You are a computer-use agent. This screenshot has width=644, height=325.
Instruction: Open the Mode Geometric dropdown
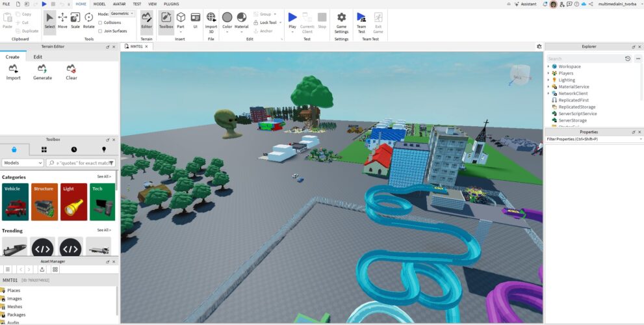tap(122, 14)
